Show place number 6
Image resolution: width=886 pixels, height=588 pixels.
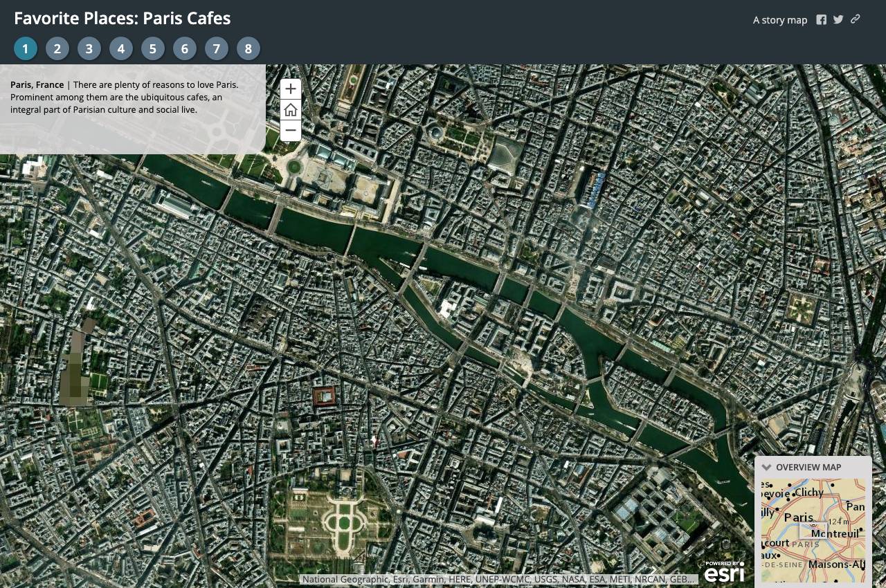[185, 48]
